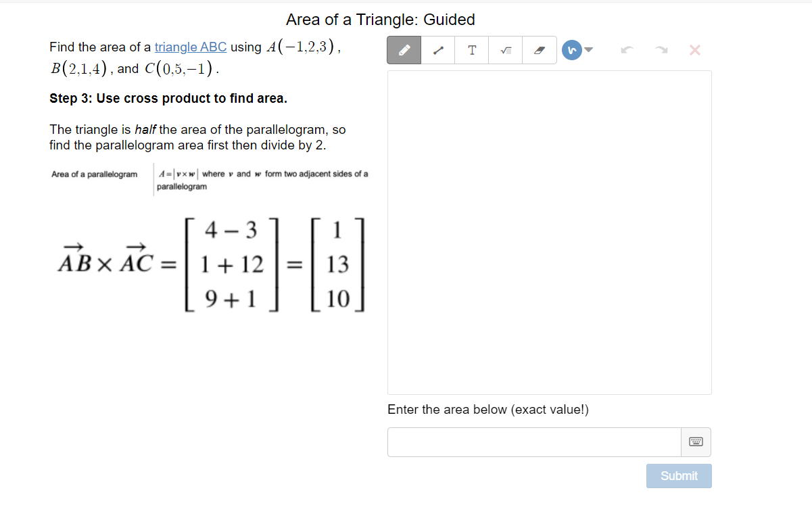Select the square root equation tool

click(x=505, y=49)
